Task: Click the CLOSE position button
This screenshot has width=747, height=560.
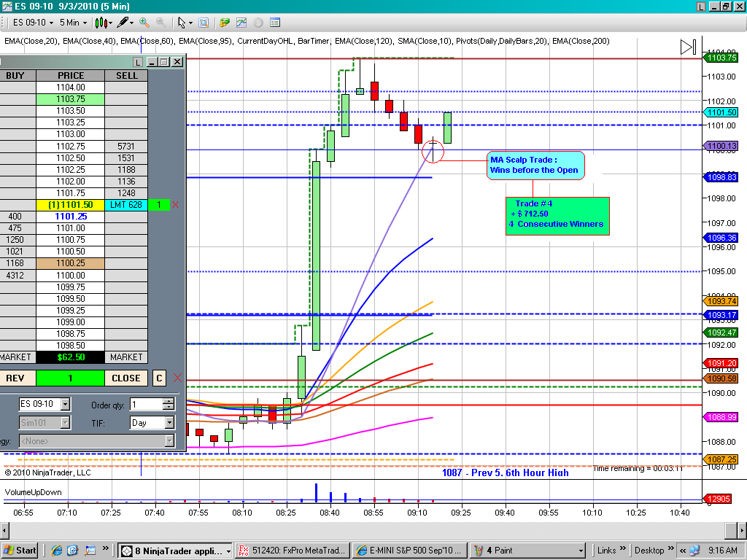Action: click(126, 378)
